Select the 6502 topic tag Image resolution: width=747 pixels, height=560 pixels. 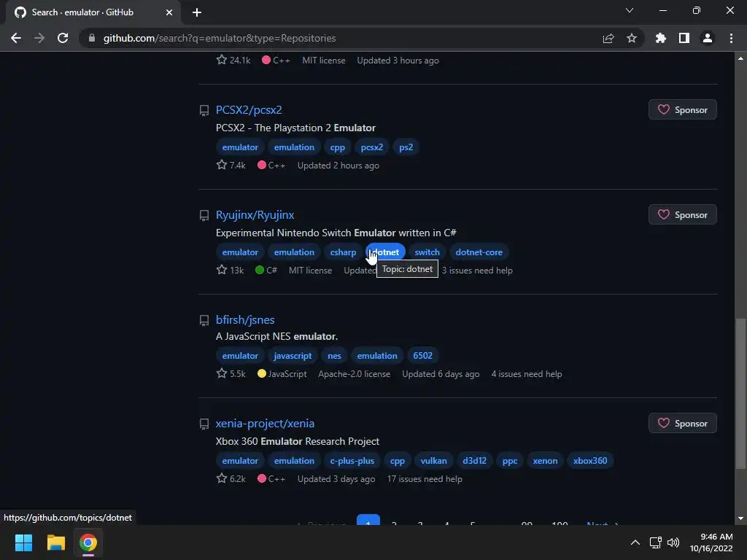(422, 356)
